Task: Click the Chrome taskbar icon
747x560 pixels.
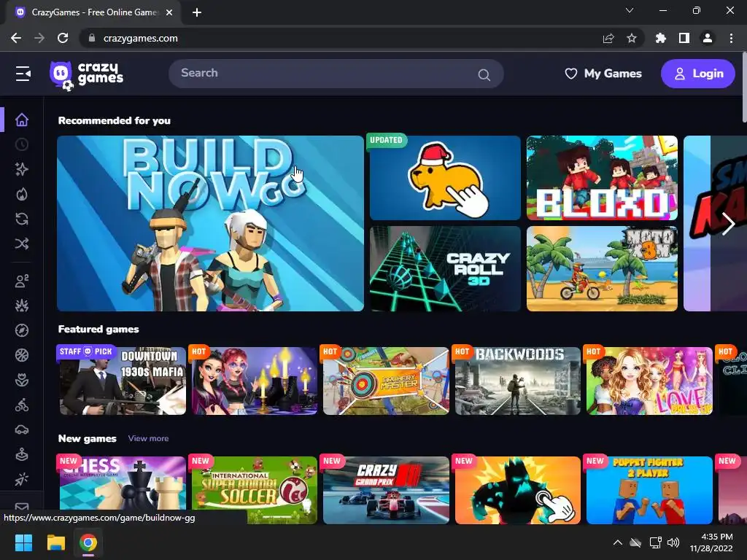Action: click(88, 542)
